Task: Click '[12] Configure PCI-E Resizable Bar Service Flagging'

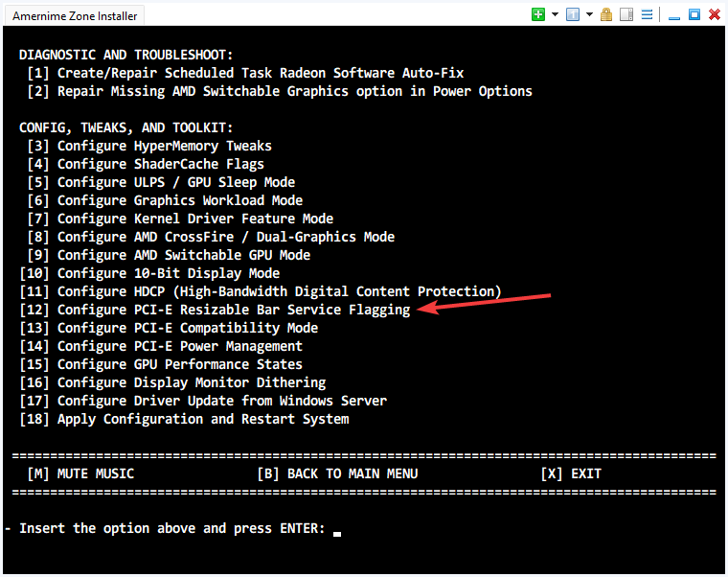Action: [215, 310]
